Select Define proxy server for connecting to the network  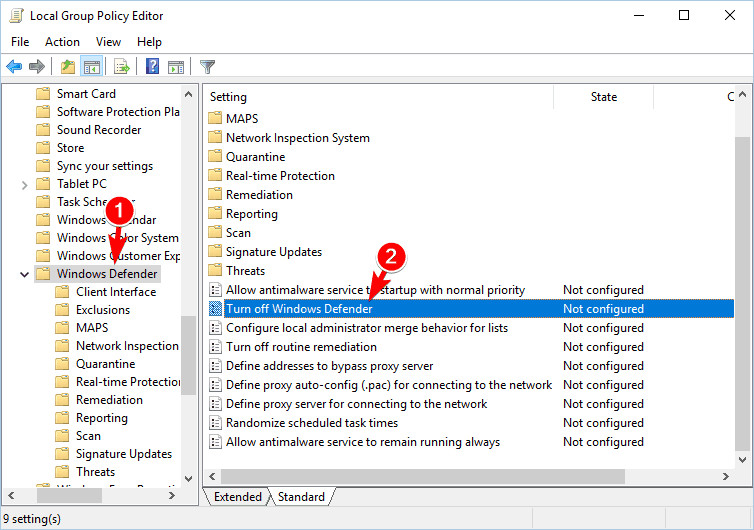point(356,404)
